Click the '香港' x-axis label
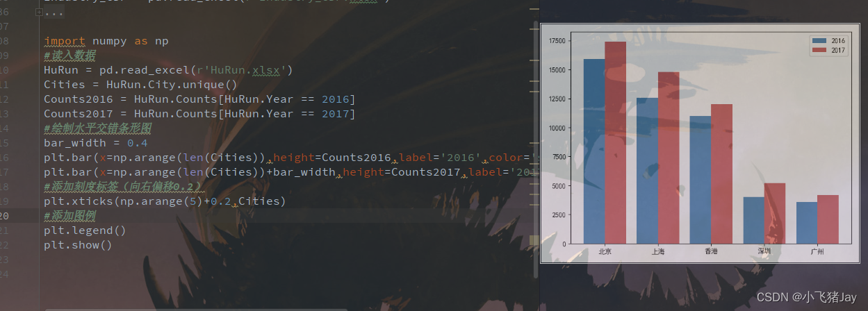Image resolution: width=868 pixels, height=311 pixels. point(711,251)
